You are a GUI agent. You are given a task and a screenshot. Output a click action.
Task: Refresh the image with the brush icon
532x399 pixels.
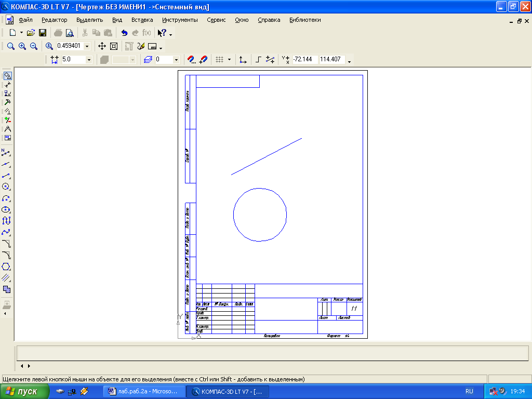(141, 46)
